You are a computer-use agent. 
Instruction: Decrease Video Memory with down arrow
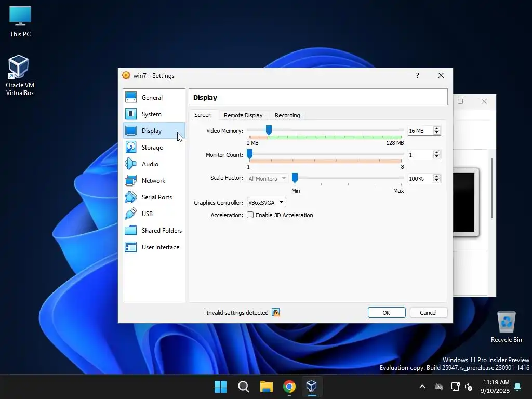436,132
